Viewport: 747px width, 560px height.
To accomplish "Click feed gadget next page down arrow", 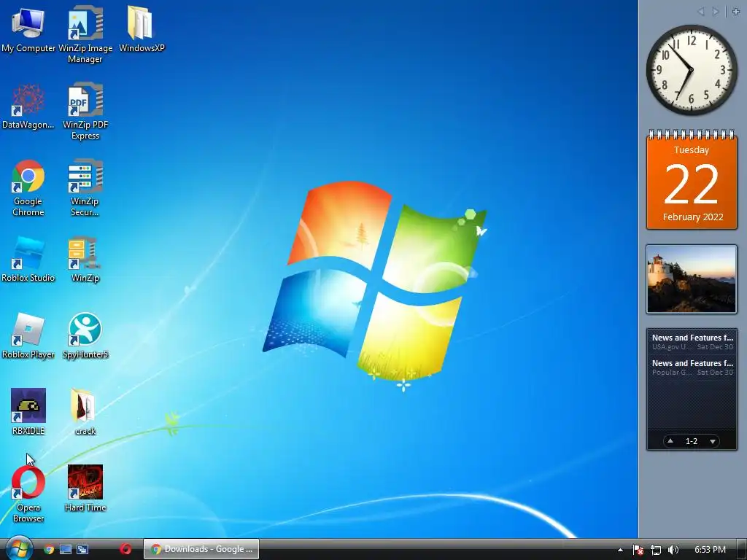I will point(713,441).
